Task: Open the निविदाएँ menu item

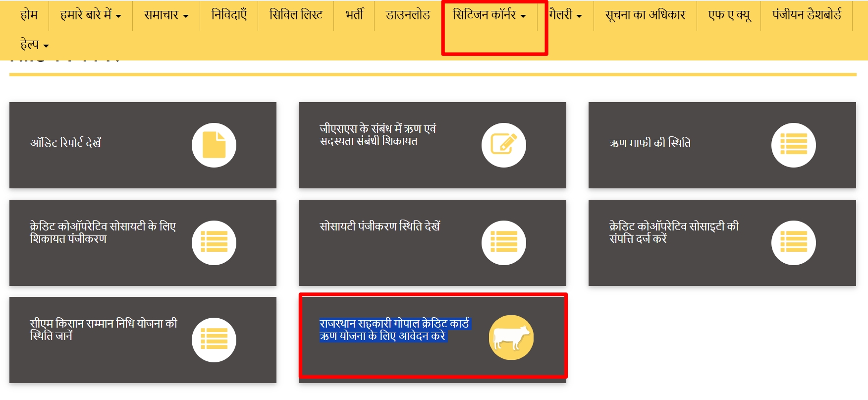Action: click(229, 15)
